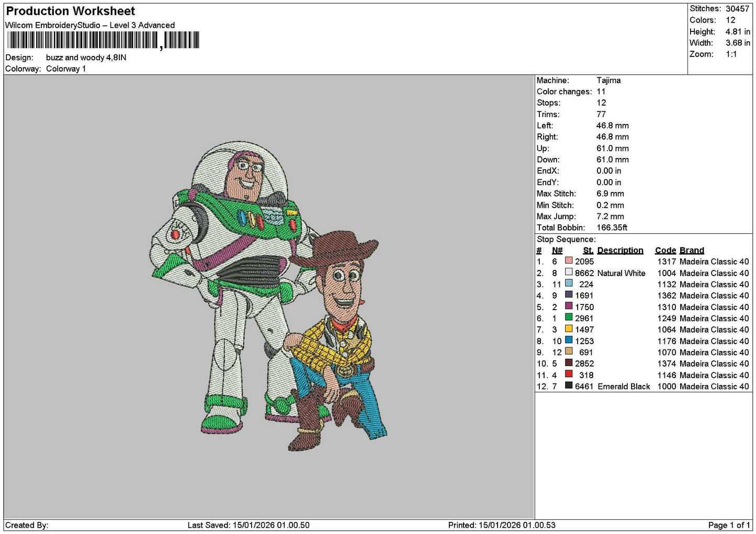Click code 1004 for Natural White
This screenshot has width=756, height=534.
pyautogui.click(x=667, y=273)
